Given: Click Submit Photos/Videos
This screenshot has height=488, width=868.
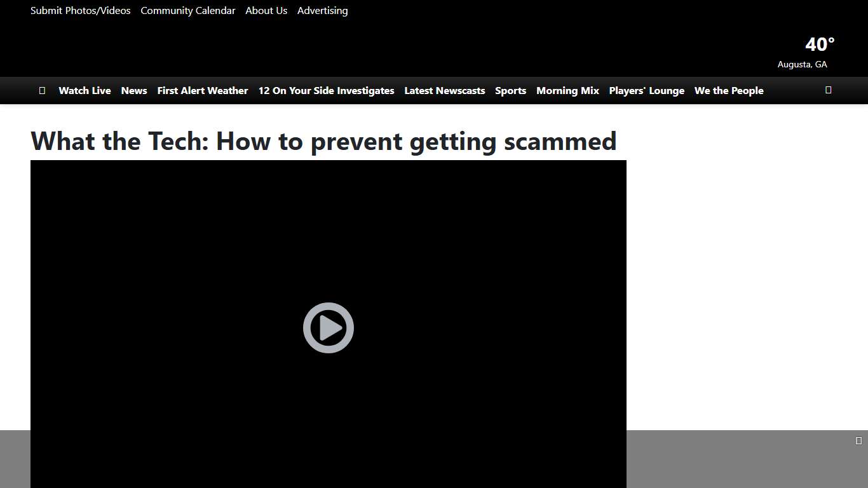Looking at the screenshot, I should (x=80, y=10).
